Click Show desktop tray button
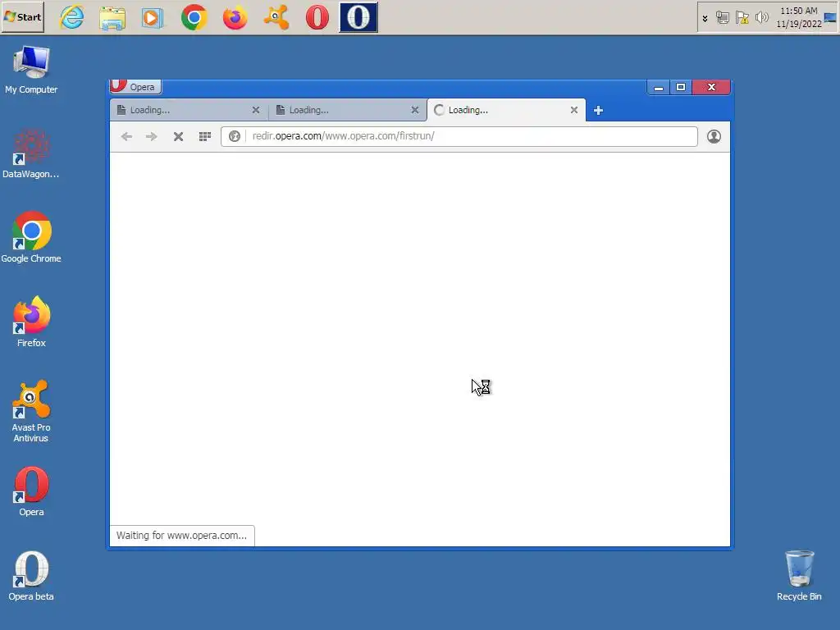This screenshot has width=840, height=630. pos(830,17)
